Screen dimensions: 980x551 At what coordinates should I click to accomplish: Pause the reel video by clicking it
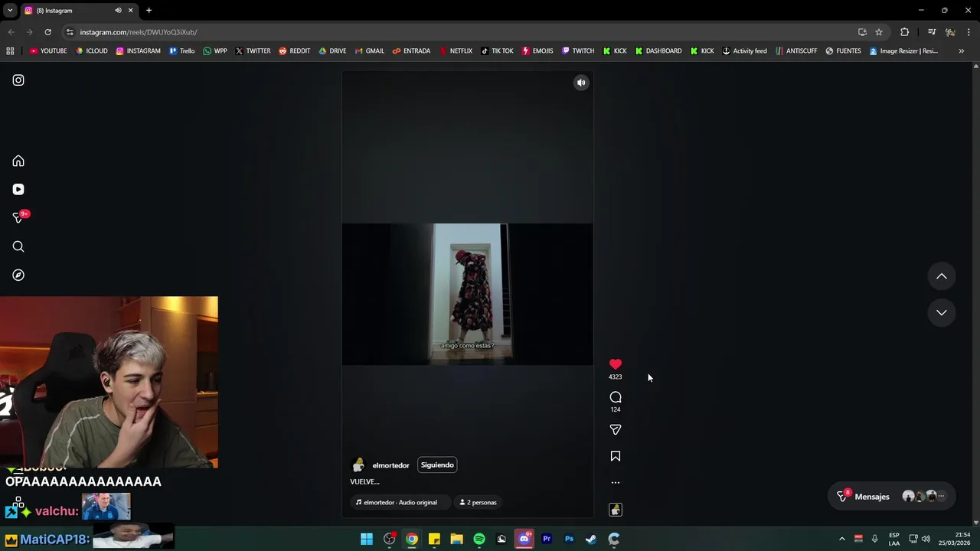[467, 295]
